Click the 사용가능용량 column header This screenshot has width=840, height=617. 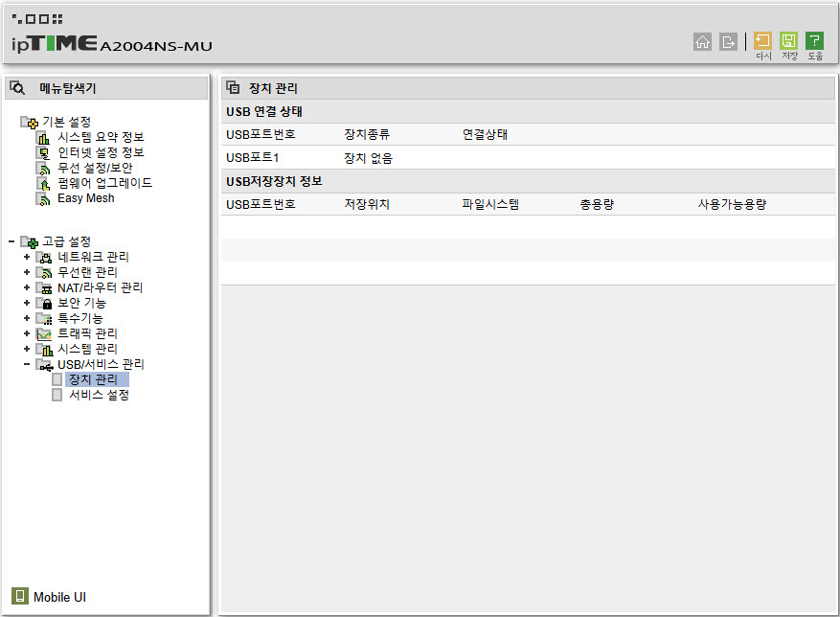coord(732,204)
